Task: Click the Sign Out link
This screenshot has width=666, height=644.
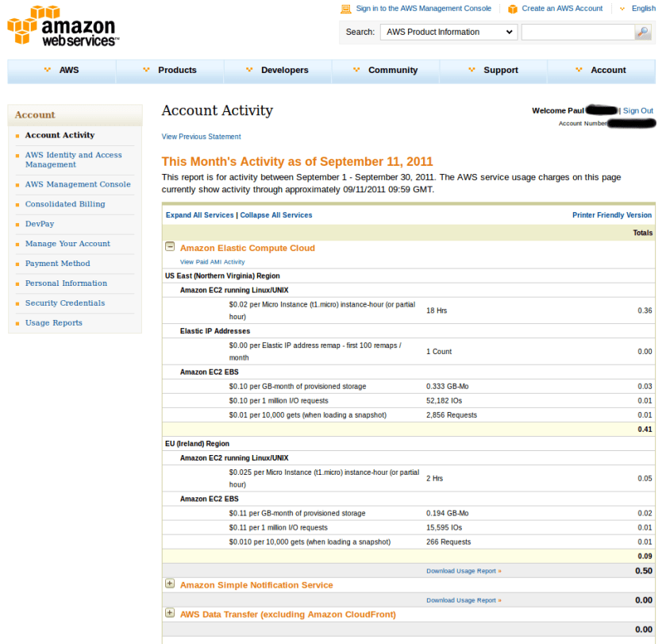Action: click(x=638, y=111)
